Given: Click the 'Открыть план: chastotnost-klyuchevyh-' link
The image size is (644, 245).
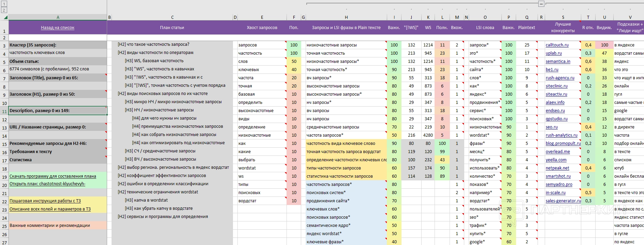Looking at the screenshot, I should (x=47, y=185).
